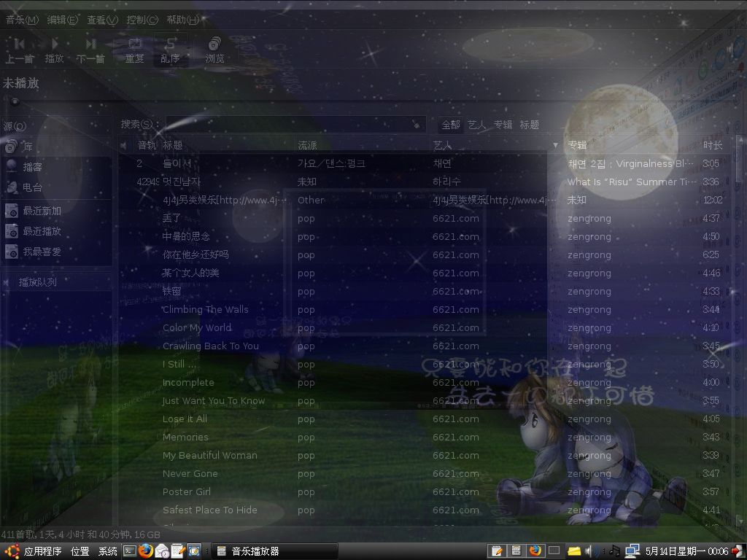The height and width of the screenshot is (560, 747).
Task: Click the vertical scrollbar of song list
Action: (x=740, y=331)
